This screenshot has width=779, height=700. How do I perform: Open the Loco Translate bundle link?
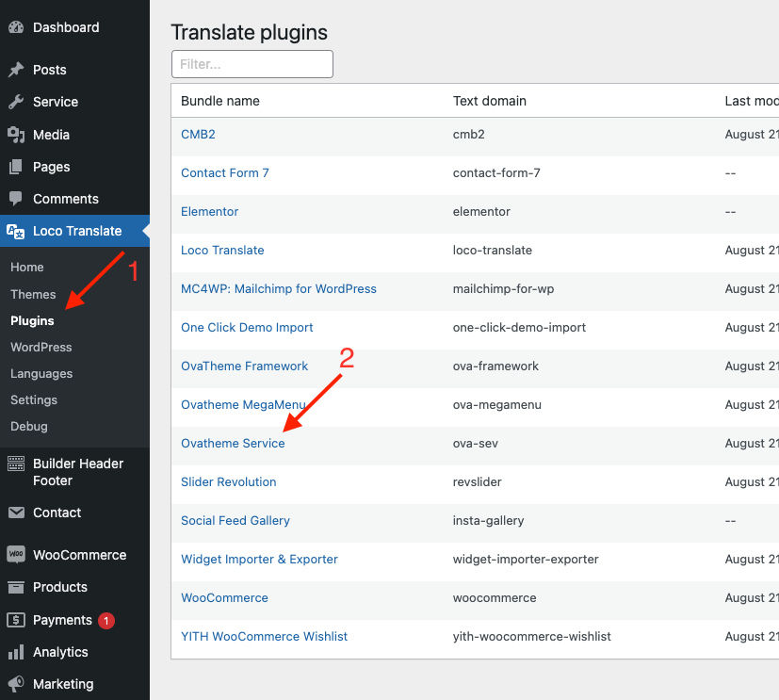pyautogui.click(x=222, y=251)
